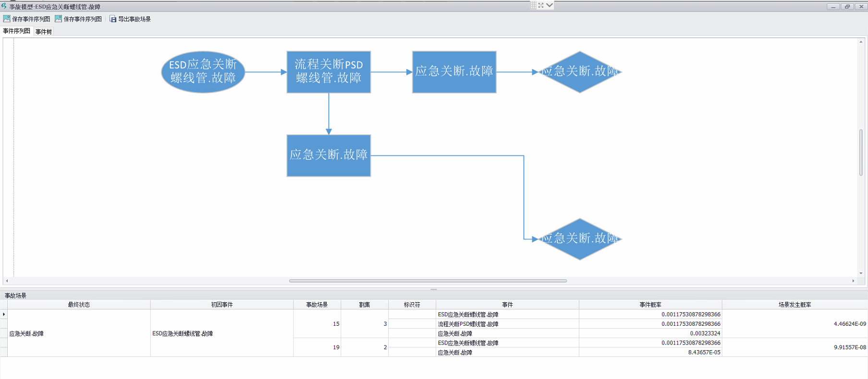
Task: Switch to the 事件树 tab
Action: [44, 32]
